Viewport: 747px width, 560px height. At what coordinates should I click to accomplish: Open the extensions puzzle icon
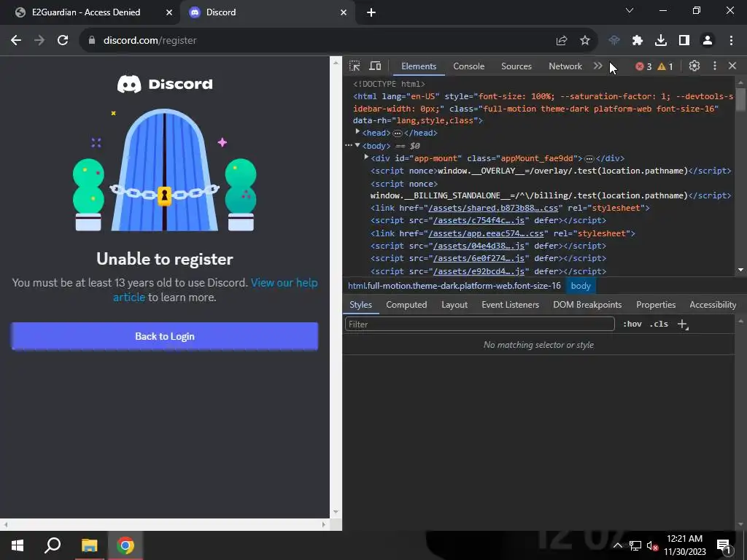[638, 41]
